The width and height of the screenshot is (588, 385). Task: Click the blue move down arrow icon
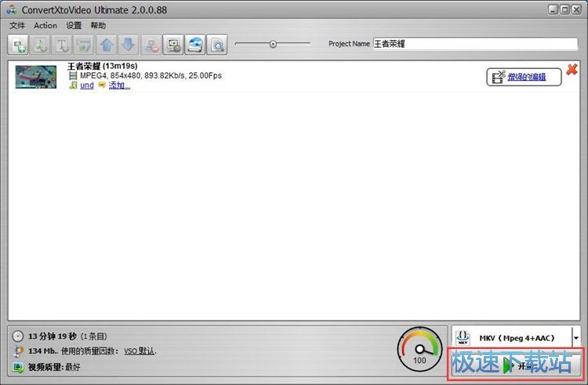pos(129,45)
